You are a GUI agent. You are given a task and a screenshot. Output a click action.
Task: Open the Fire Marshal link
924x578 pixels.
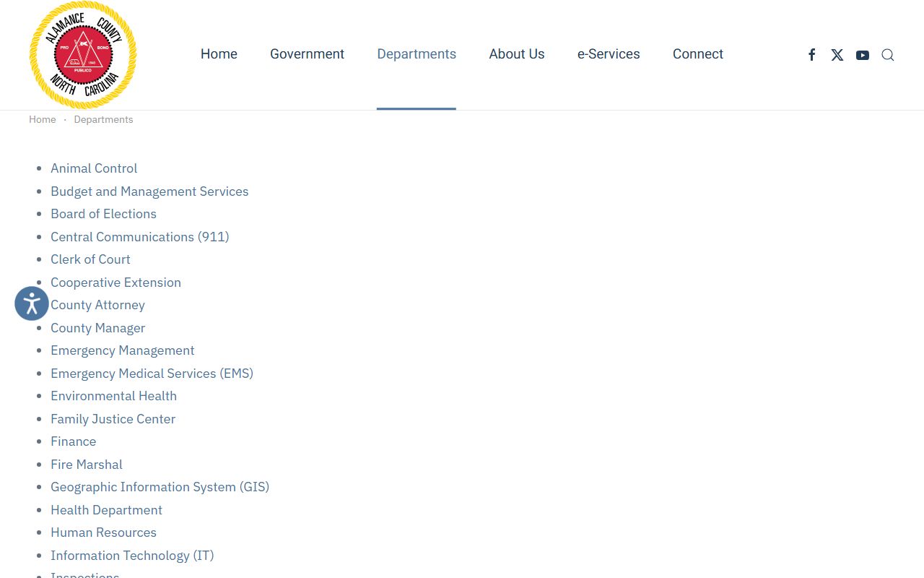coord(87,465)
